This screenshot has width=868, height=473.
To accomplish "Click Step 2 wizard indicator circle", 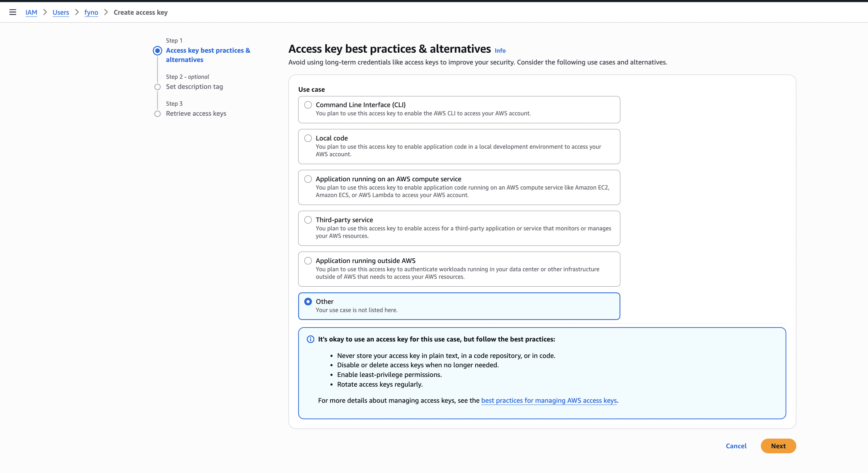I will pos(157,87).
